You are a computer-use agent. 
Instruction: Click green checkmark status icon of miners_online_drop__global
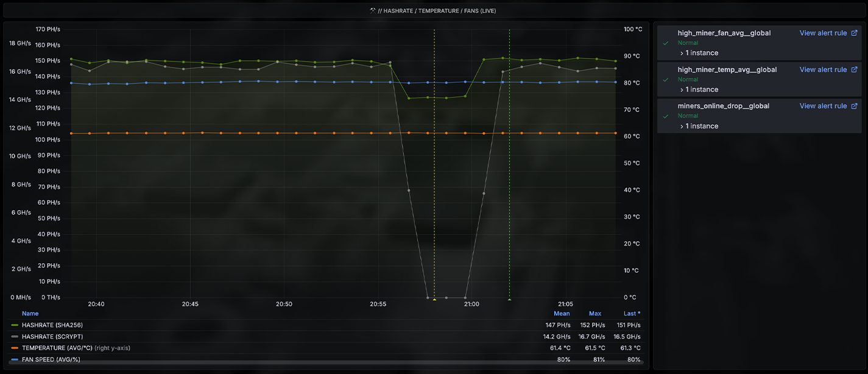tap(666, 116)
